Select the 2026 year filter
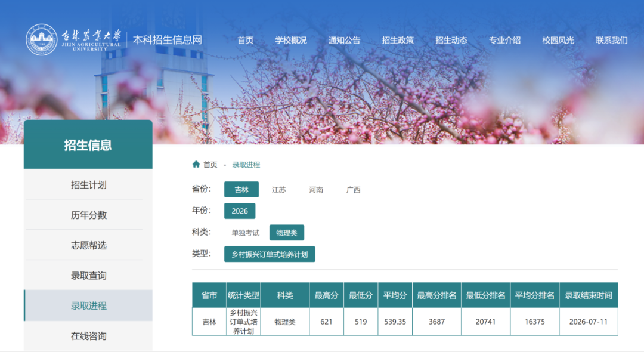644x352 pixels. 240,211
